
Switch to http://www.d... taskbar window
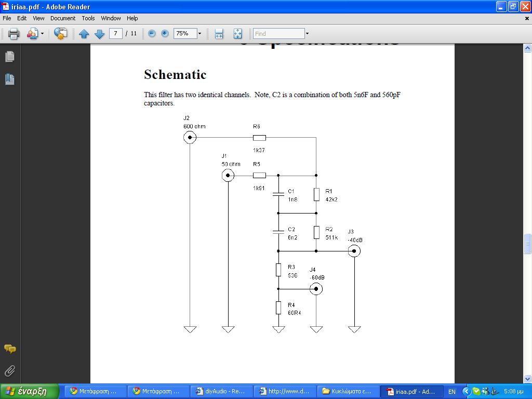coord(285,391)
